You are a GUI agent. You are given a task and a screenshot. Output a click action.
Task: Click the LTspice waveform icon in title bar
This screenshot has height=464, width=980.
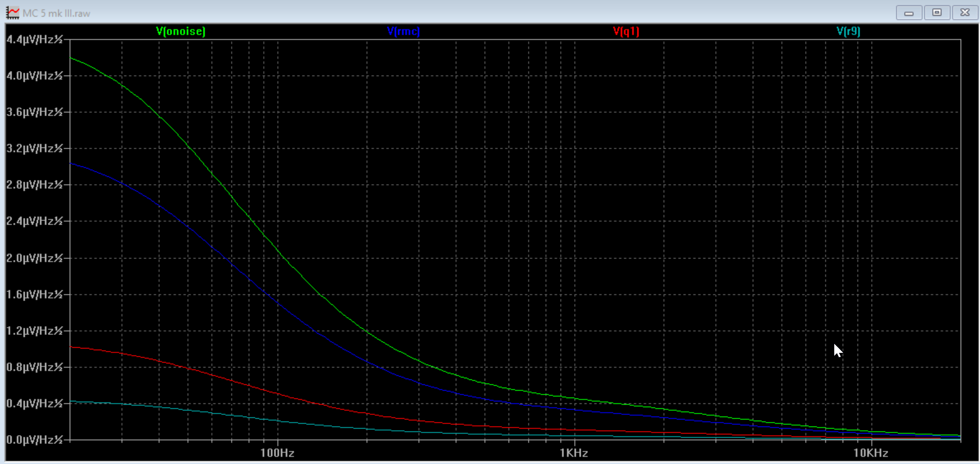(x=12, y=13)
